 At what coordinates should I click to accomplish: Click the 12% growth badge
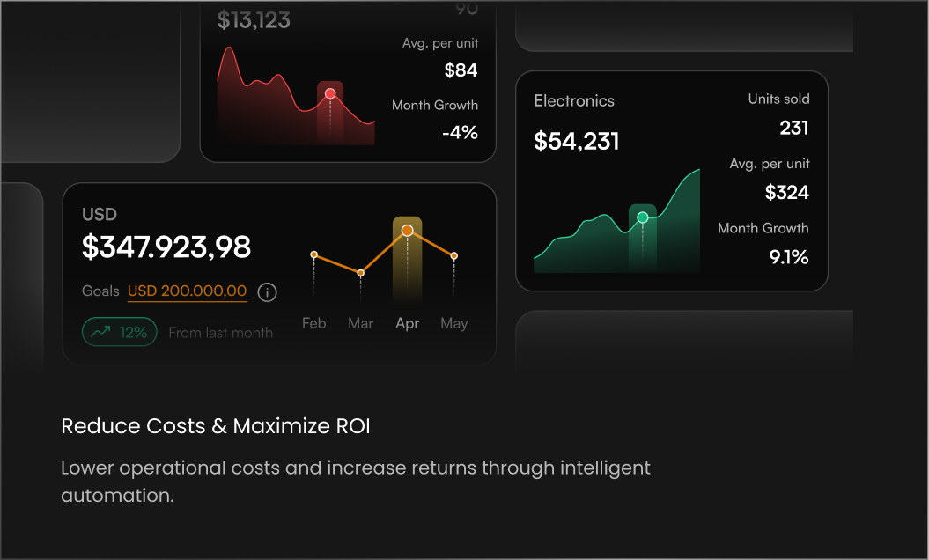tap(120, 332)
